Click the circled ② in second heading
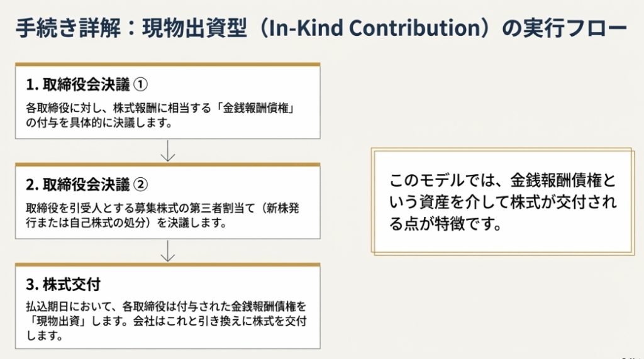 (142, 185)
